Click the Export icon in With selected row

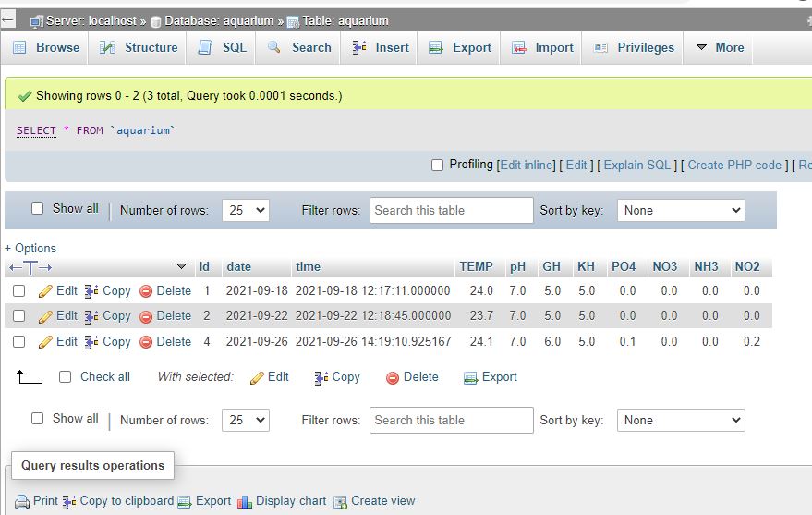pos(470,377)
